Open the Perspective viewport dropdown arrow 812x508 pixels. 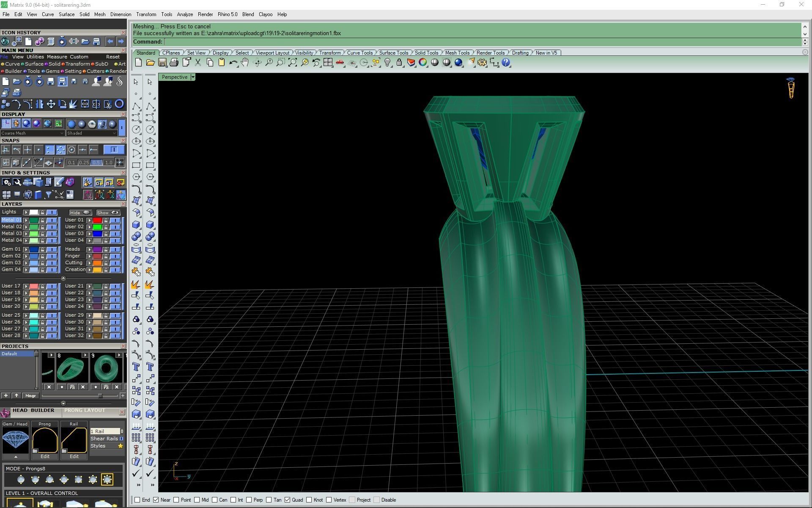coord(193,77)
